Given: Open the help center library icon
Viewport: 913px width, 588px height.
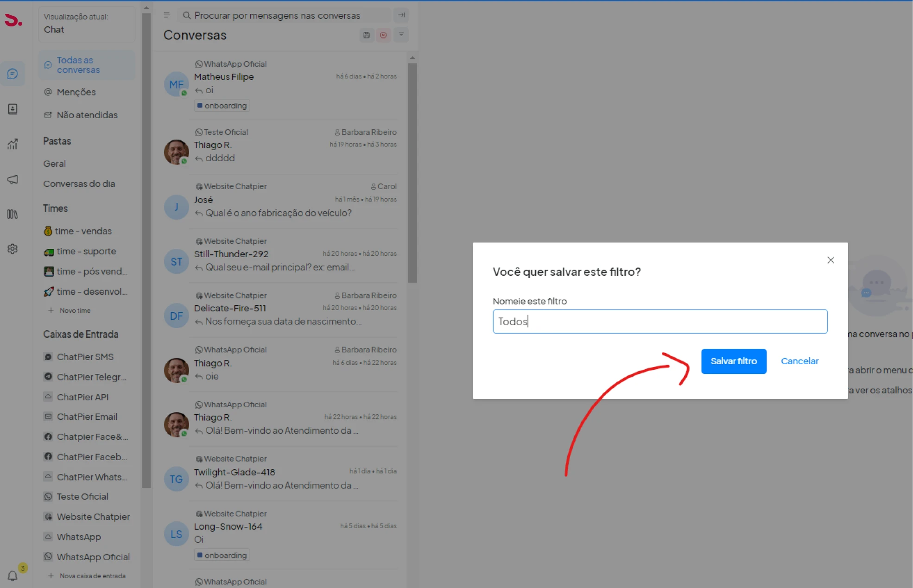Looking at the screenshot, I should coord(13,214).
